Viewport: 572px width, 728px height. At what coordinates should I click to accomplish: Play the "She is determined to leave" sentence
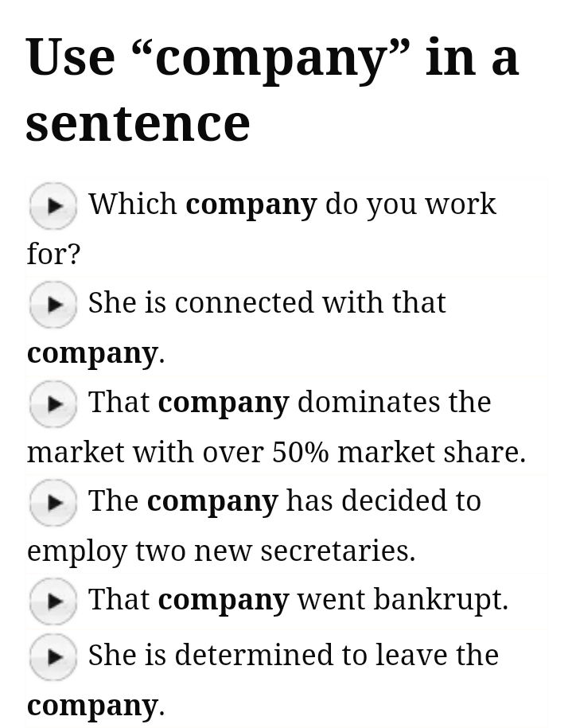pos(53,657)
